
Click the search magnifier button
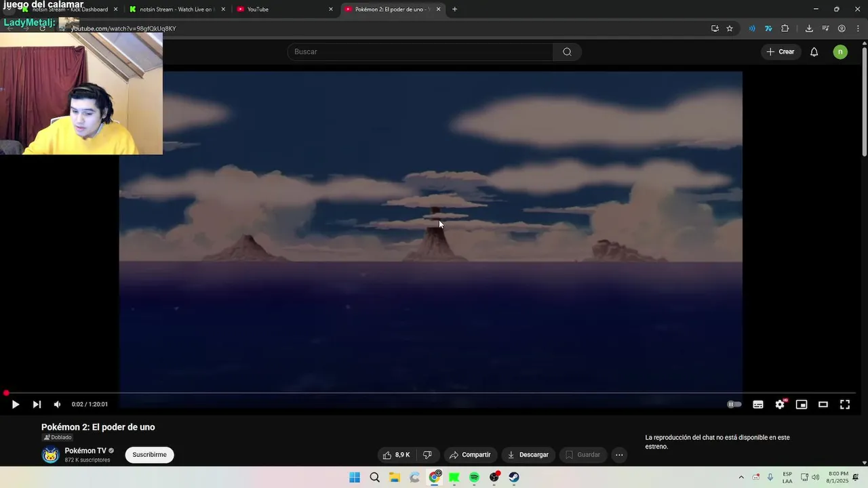pyautogui.click(x=567, y=52)
